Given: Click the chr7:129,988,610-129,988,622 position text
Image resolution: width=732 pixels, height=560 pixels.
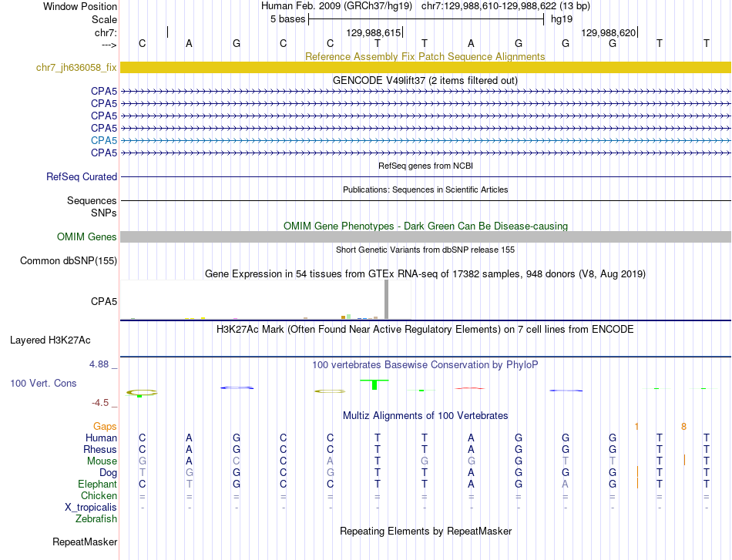Looking at the screenshot, I should tap(505, 6).
